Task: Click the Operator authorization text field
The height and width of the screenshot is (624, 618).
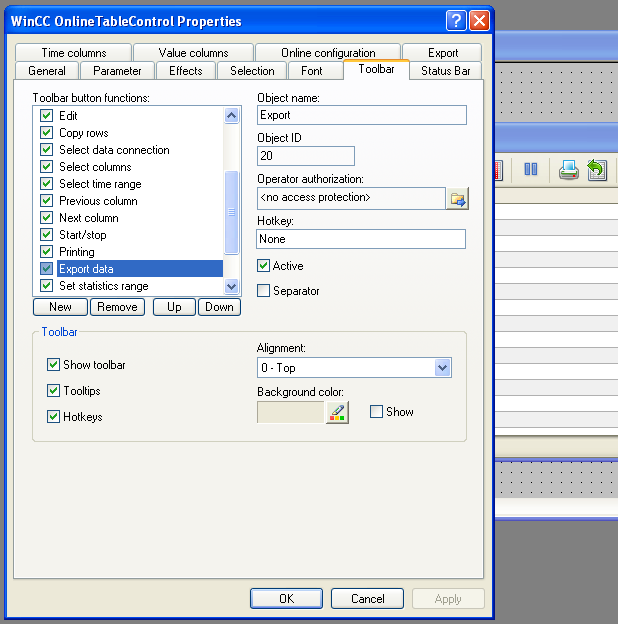Action: [351, 198]
